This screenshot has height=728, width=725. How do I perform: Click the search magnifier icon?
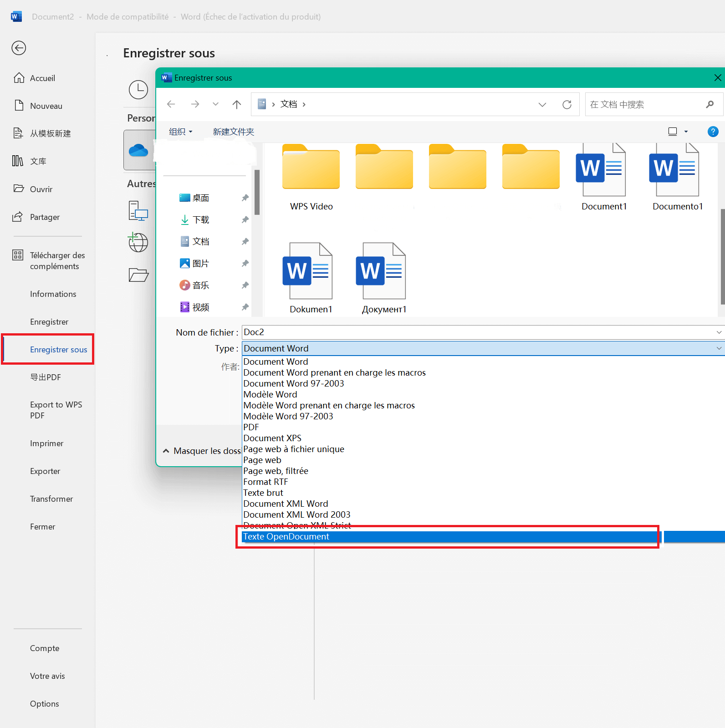[x=710, y=104]
